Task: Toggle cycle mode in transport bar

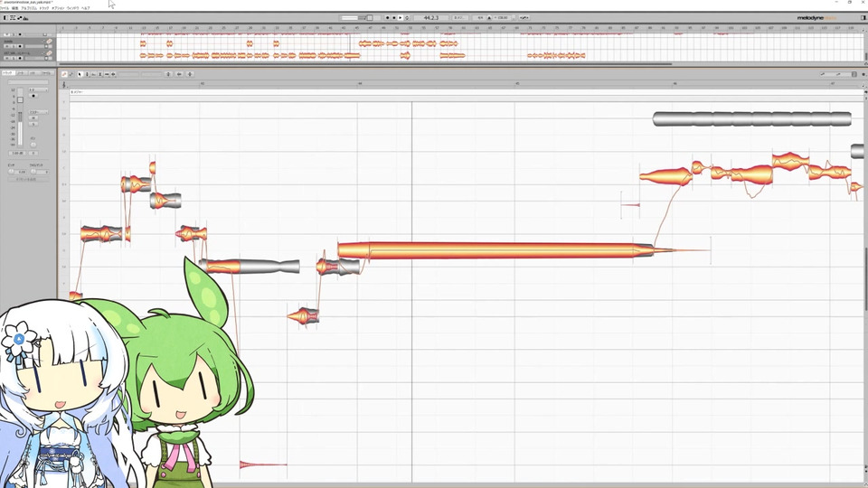Action: click(x=407, y=18)
